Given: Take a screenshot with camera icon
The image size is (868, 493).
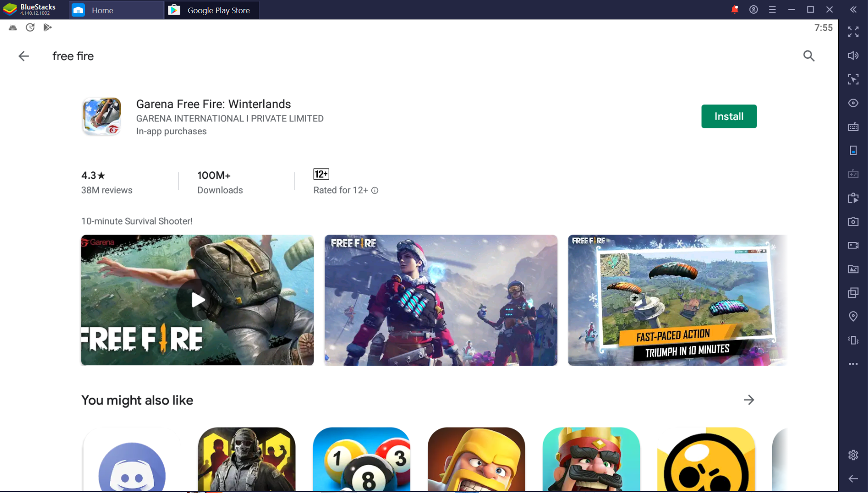Looking at the screenshot, I should click(x=853, y=222).
